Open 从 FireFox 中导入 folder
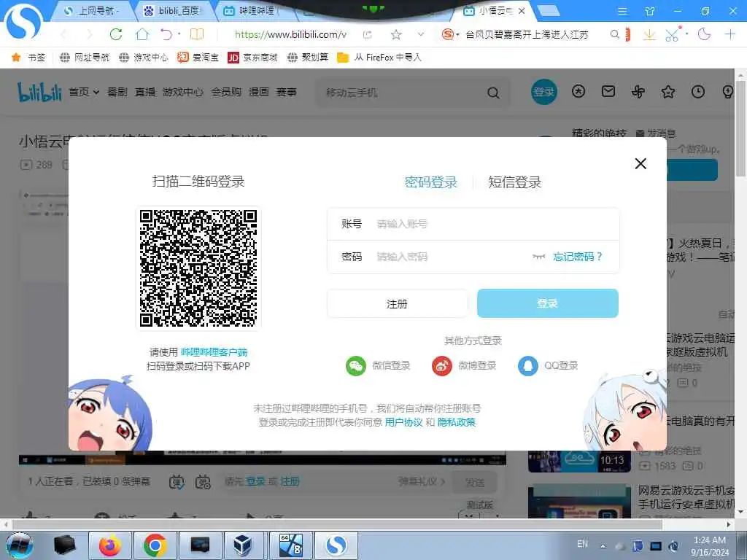This screenshot has height=560, width=747. [379, 58]
